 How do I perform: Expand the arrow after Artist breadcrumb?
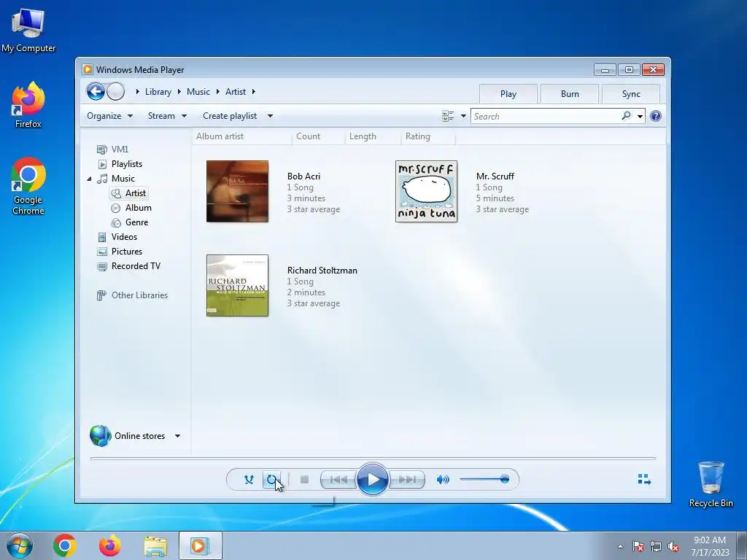tap(253, 91)
